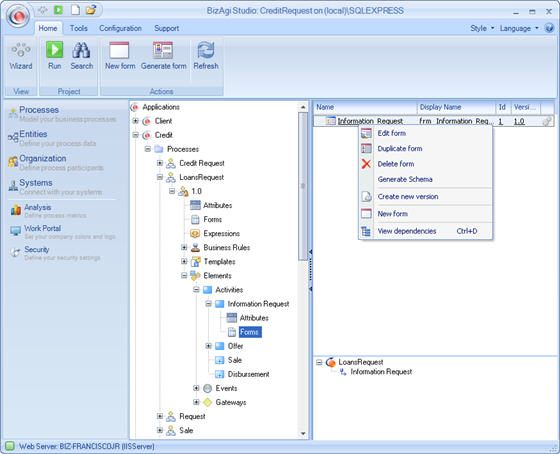
Task: Click the tree scrollbar up arrow
Action: coord(303,107)
